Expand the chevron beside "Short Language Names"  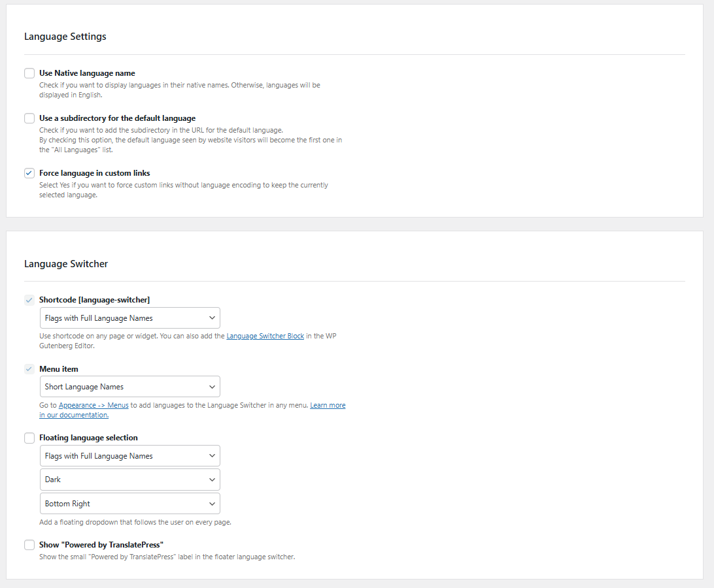click(x=212, y=386)
